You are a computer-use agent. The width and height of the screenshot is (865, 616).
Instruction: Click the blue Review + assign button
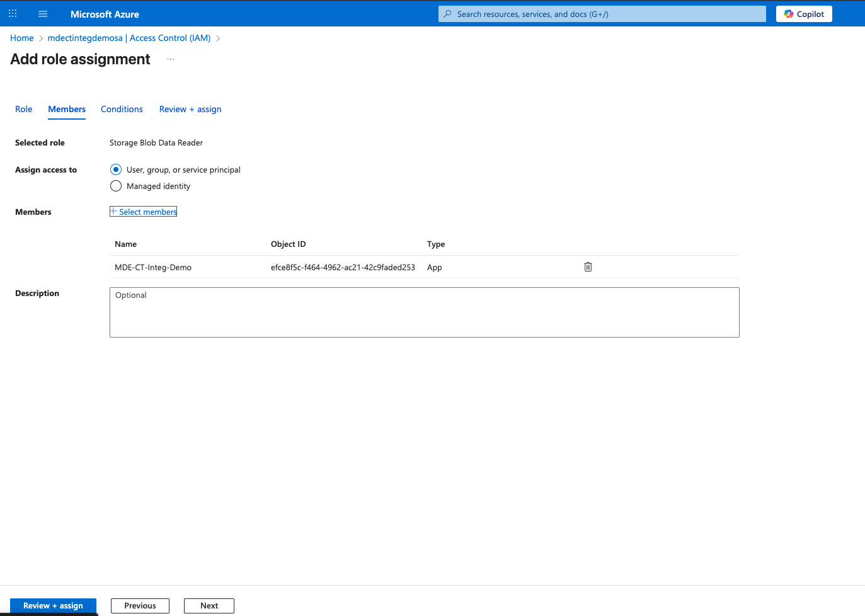pos(53,605)
